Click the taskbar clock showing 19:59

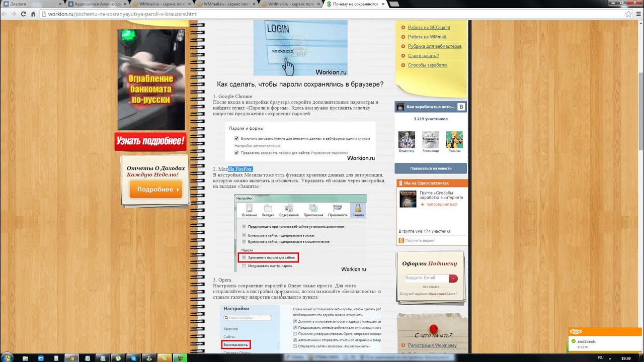coord(626,358)
